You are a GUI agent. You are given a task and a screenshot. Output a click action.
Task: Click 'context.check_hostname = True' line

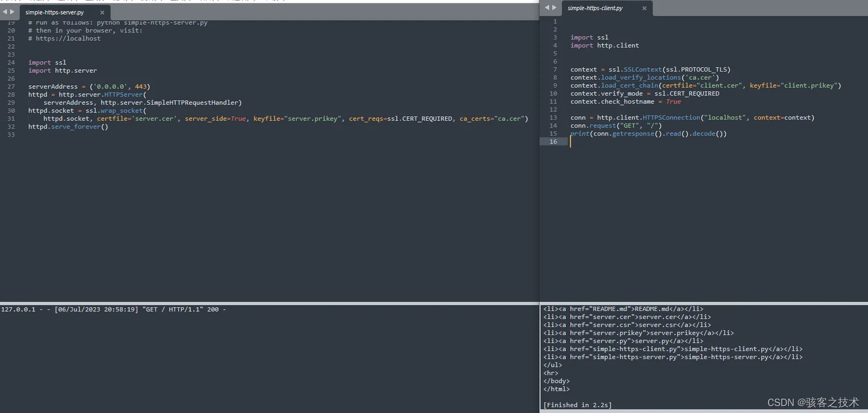pyautogui.click(x=626, y=101)
